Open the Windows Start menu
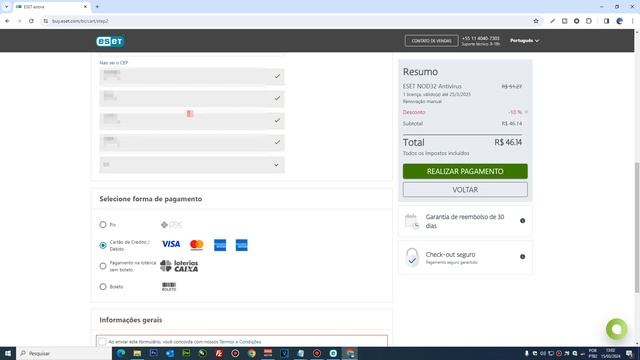This screenshot has height=360, width=640. [x=8, y=353]
